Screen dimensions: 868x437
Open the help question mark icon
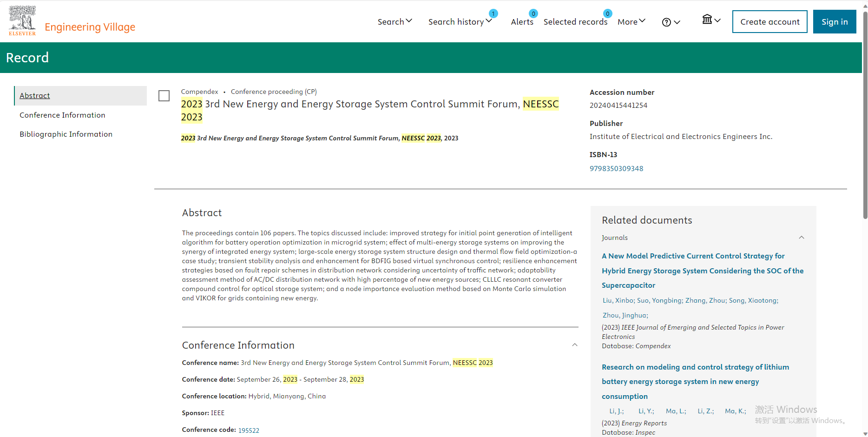click(666, 22)
